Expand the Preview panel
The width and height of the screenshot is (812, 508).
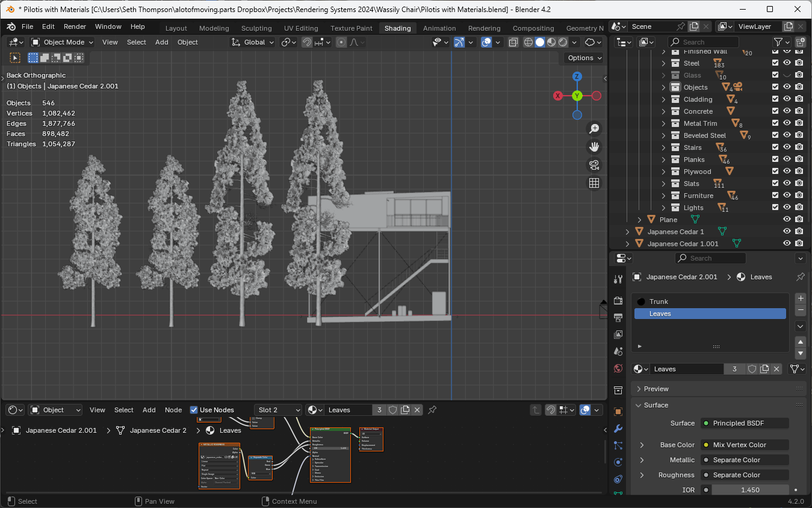pos(656,389)
